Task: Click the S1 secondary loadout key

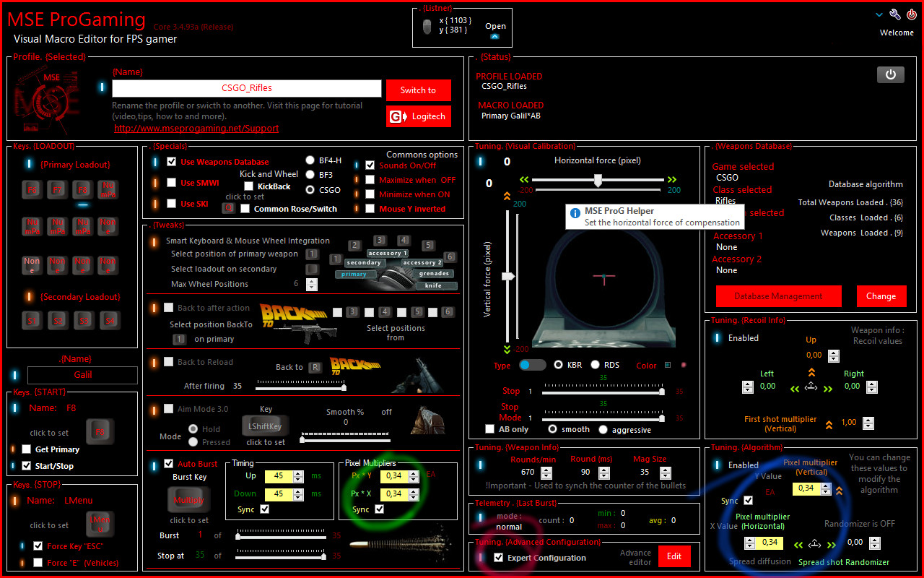Action: pos(32,319)
